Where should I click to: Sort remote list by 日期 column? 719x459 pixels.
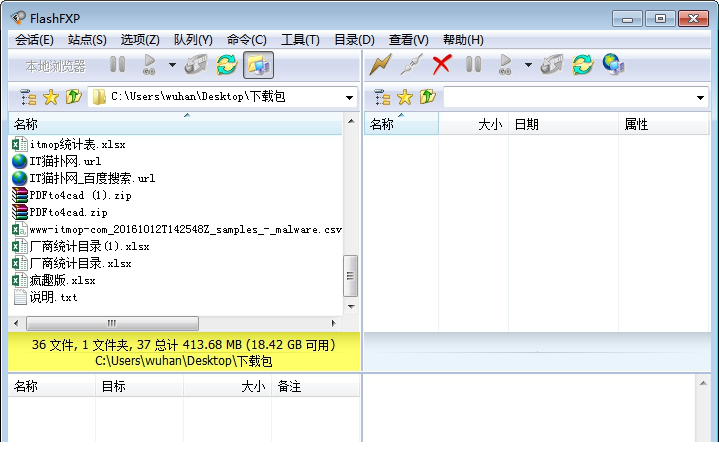(564, 124)
